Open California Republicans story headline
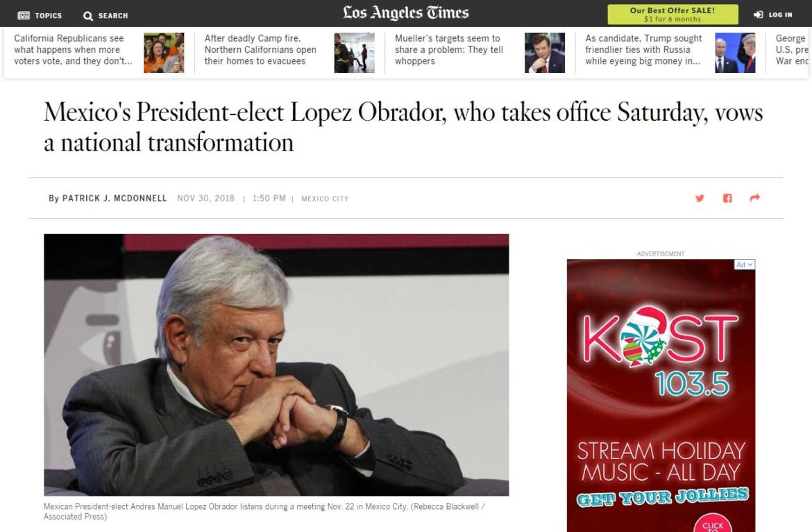 [73, 50]
